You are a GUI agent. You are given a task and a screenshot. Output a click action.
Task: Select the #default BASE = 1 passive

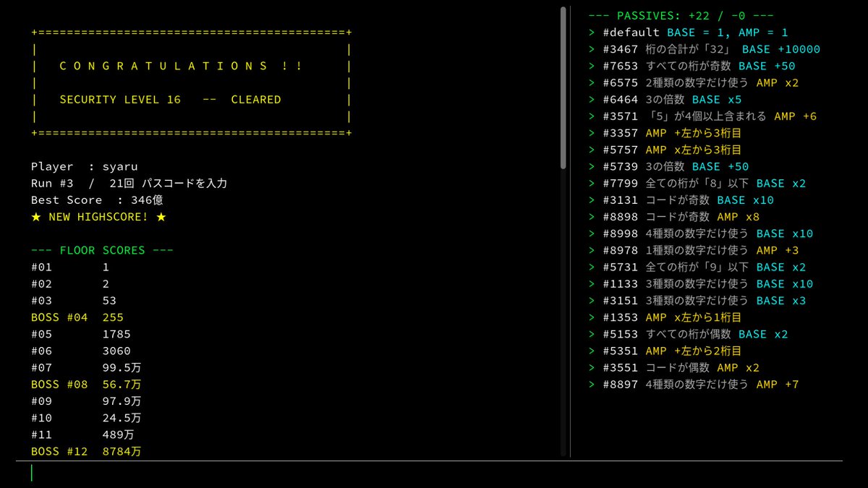tap(688, 33)
